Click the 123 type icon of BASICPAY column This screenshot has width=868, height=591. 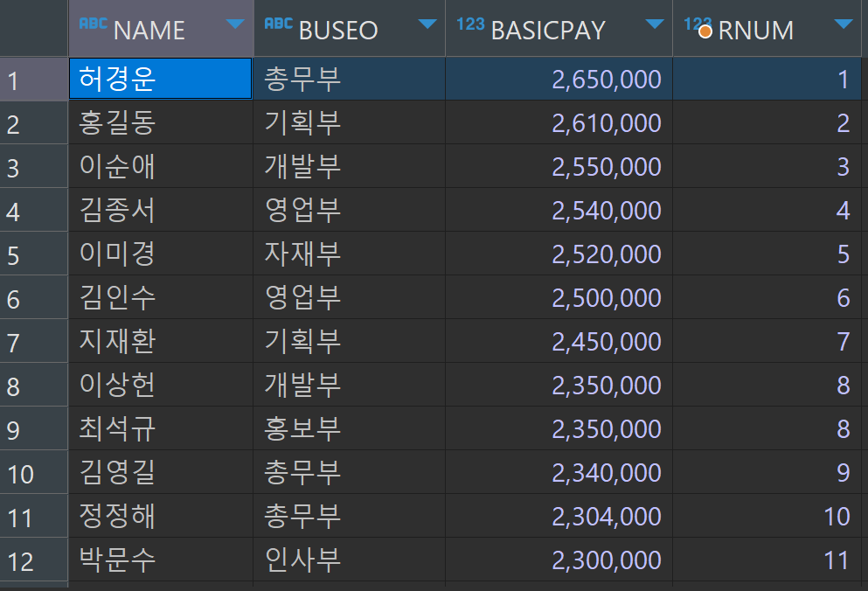coord(470,24)
